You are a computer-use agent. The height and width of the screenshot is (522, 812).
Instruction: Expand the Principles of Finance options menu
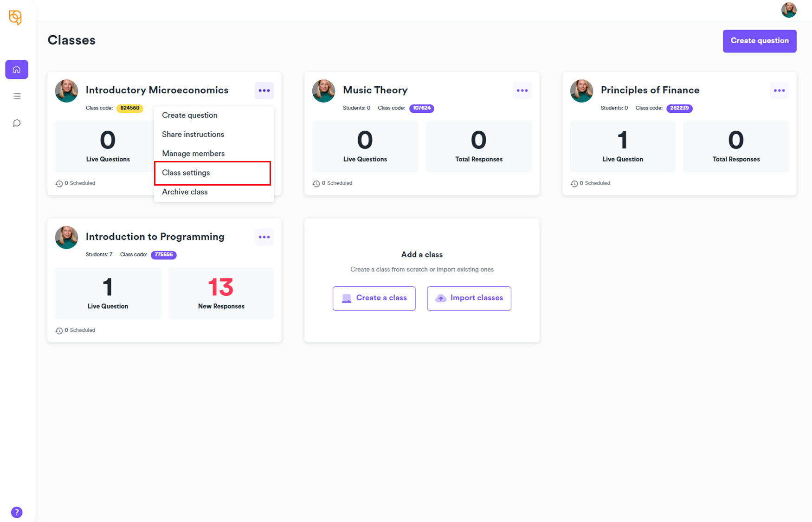click(779, 90)
